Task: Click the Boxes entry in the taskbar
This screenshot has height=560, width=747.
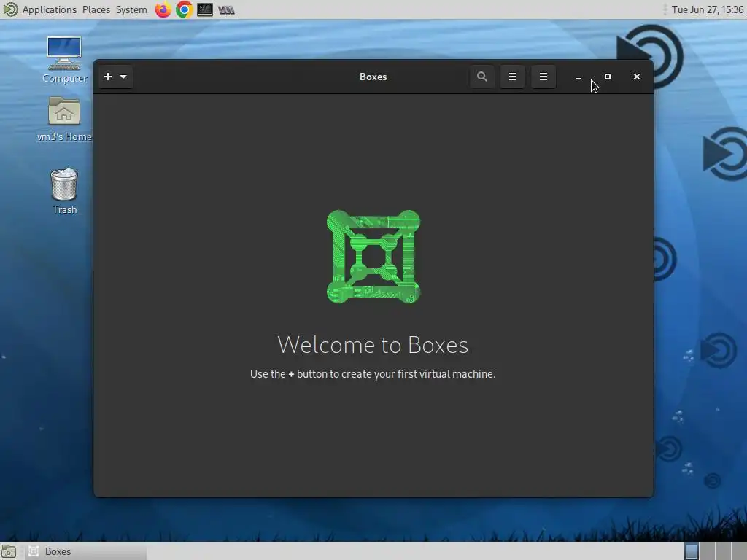Action: [x=86, y=551]
